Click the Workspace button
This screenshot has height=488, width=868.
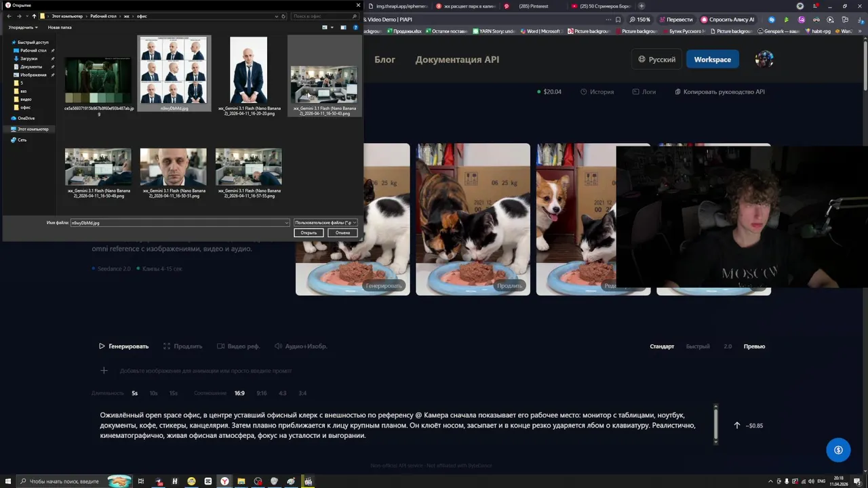click(x=712, y=60)
